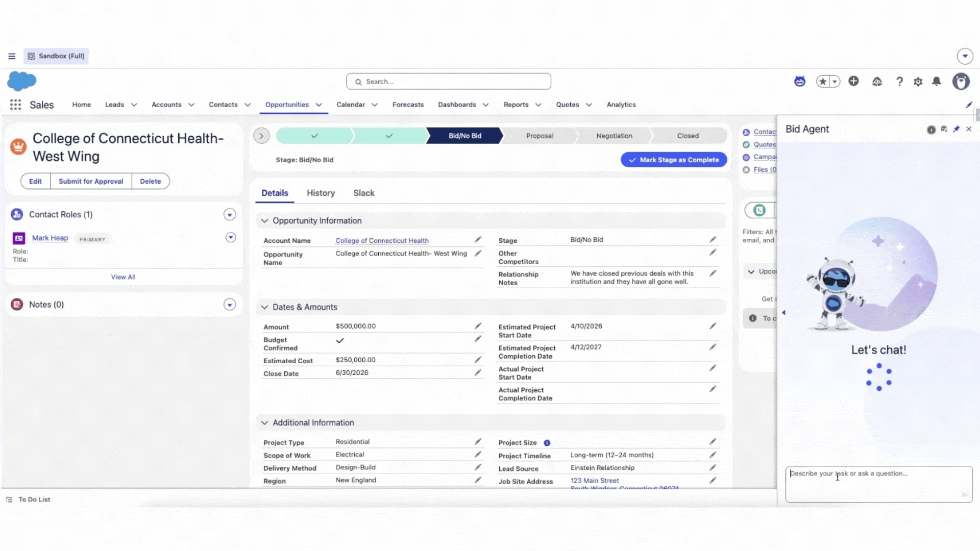Click the Edit button
Viewport: 980px width, 551px height.
[x=35, y=181]
